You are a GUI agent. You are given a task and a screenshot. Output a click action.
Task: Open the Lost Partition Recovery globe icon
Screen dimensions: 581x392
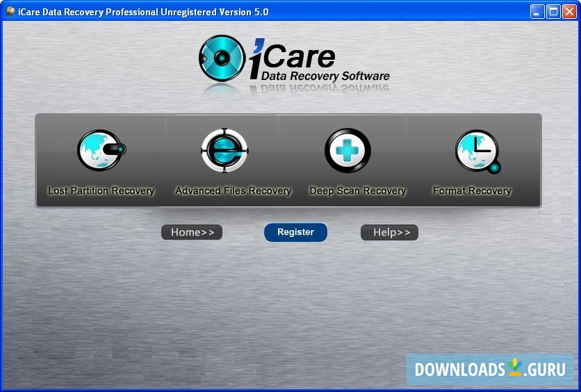(x=101, y=150)
